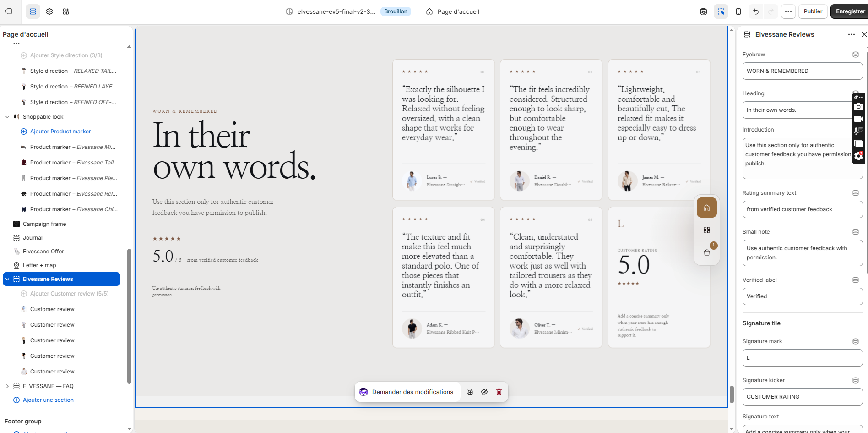This screenshot has width=868, height=433.
Task: Open the Elvessane Reviews panel options menu
Action: 851,34
